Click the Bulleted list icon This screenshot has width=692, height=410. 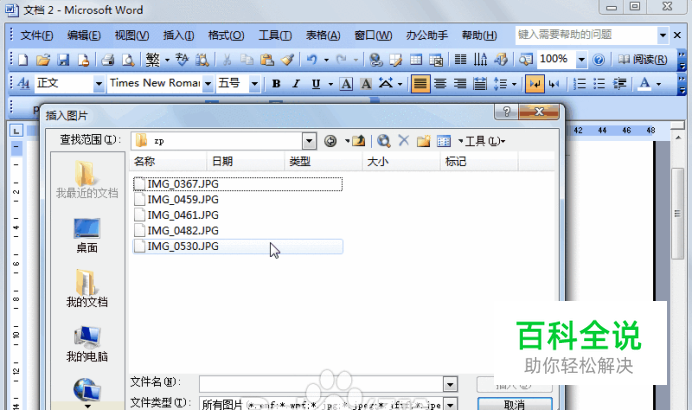pyautogui.click(x=599, y=83)
